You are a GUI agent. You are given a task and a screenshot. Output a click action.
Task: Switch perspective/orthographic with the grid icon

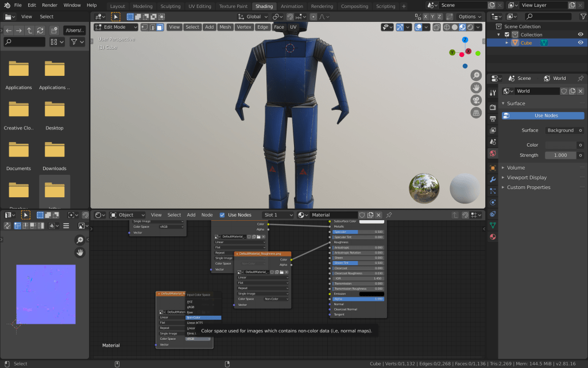(x=476, y=113)
